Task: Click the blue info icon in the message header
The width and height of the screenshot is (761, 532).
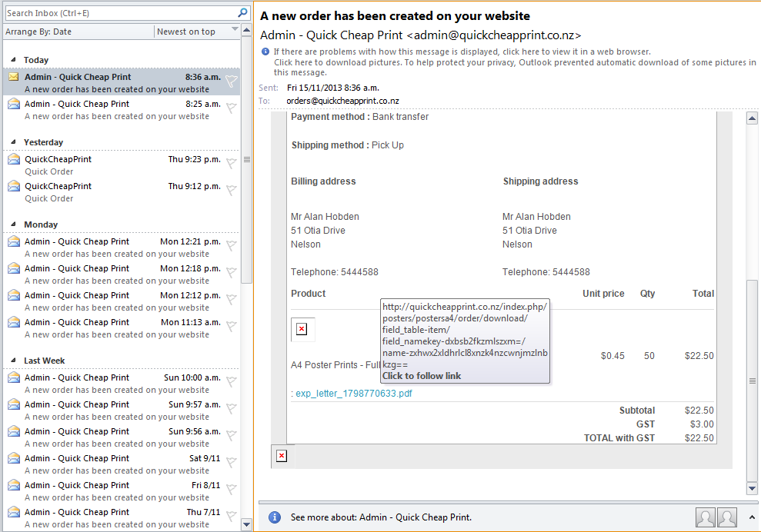Action: (x=265, y=52)
